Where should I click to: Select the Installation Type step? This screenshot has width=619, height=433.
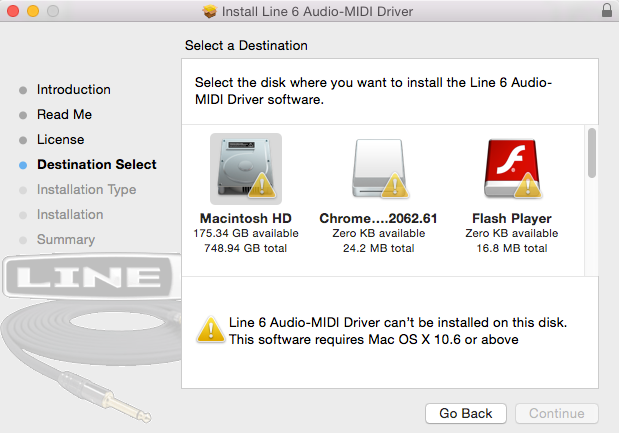click(86, 190)
